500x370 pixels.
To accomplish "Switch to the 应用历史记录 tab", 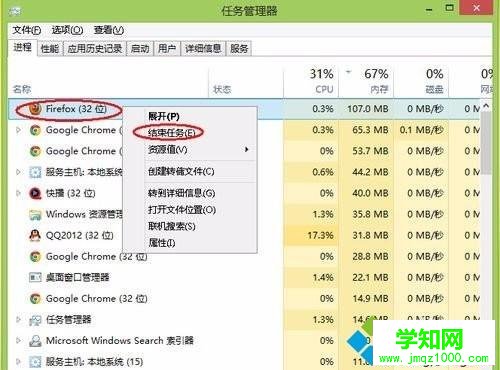I will click(95, 49).
